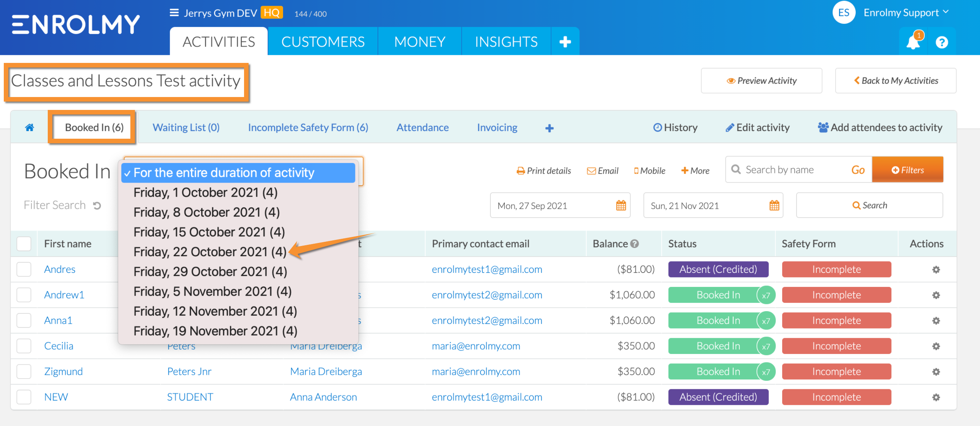Image resolution: width=980 pixels, height=426 pixels.
Task: Open the orange Filters button
Action: pyautogui.click(x=907, y=170)
